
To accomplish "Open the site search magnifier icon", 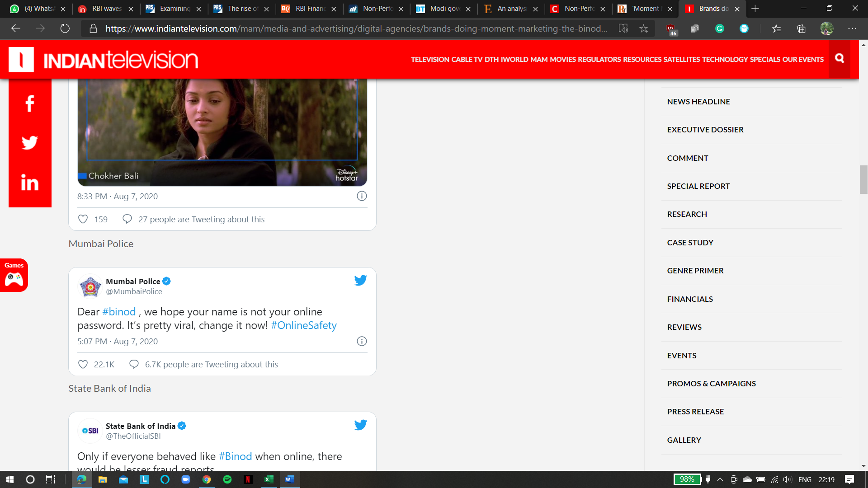I will 840,58.
